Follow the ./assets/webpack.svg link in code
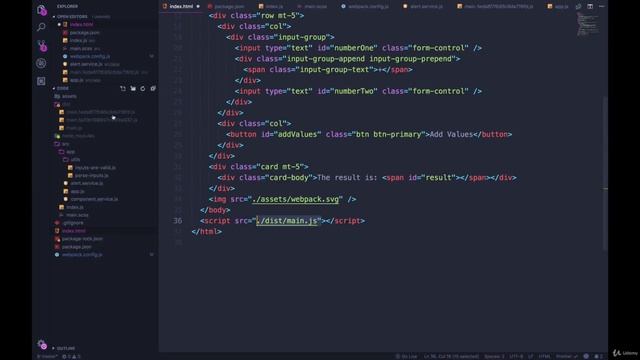640x360 pixels. 296,199
